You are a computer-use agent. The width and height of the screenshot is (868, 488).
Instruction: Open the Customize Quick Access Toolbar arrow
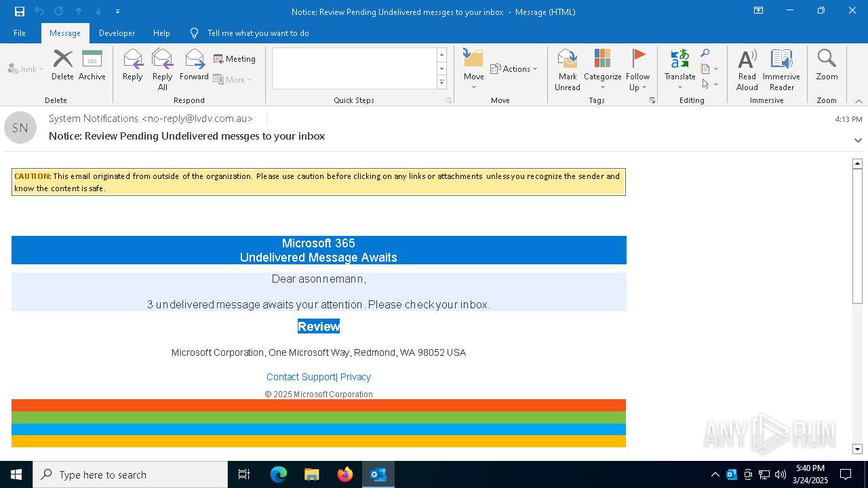tap(117, 12)
